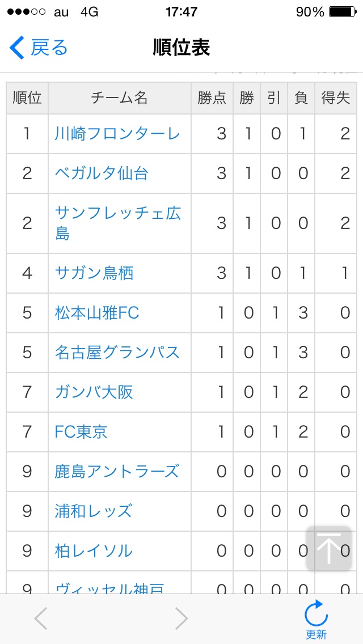Image resolution: width=363 pixels, height=644 pixels.
Task: Open 名古屋グランパス team link
Action: tap(117, 353)
